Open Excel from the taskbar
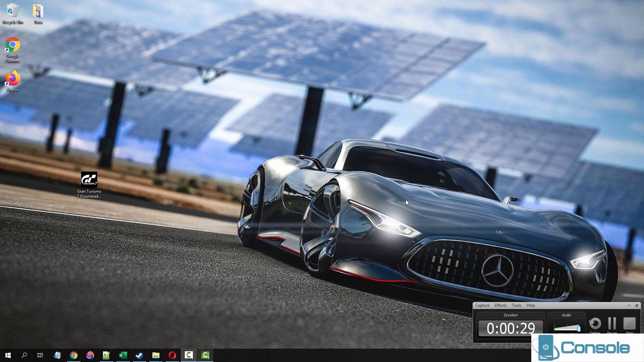644x362 pixels. (x=123, y=355)
